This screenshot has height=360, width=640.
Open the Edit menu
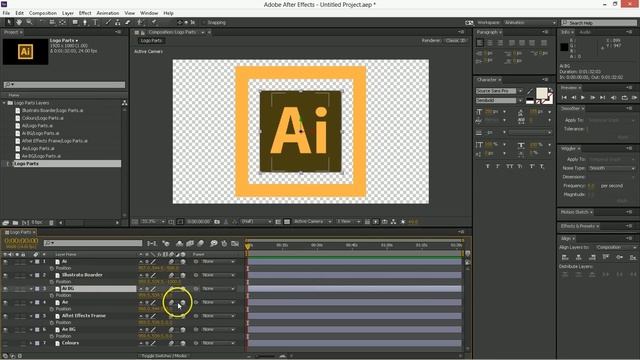point(19,13)
